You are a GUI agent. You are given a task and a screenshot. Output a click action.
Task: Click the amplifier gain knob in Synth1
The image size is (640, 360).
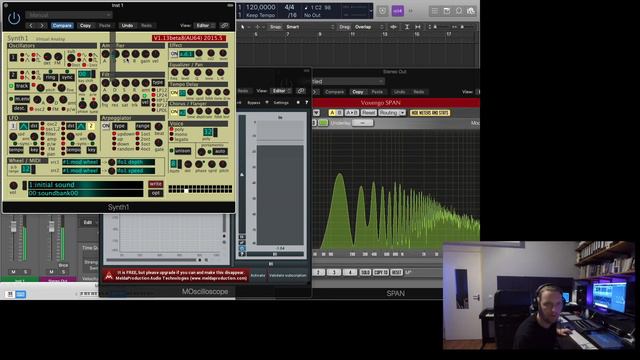pos(145,54)
